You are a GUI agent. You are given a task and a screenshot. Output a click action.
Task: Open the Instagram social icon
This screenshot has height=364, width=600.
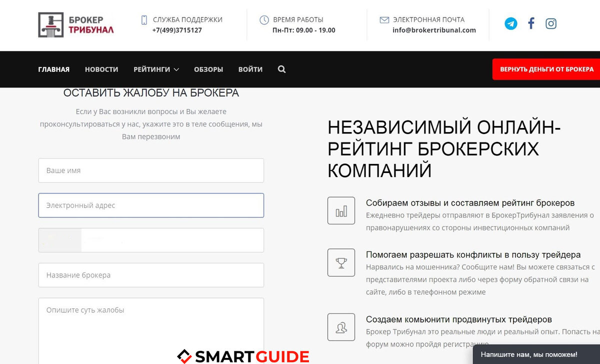(x=551, y=23)
